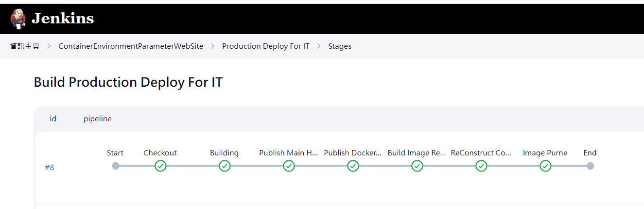Navigate to Production Deploy For IT breadcrumb
Screen dimensions: 644x209
click(x=266, y=46)
